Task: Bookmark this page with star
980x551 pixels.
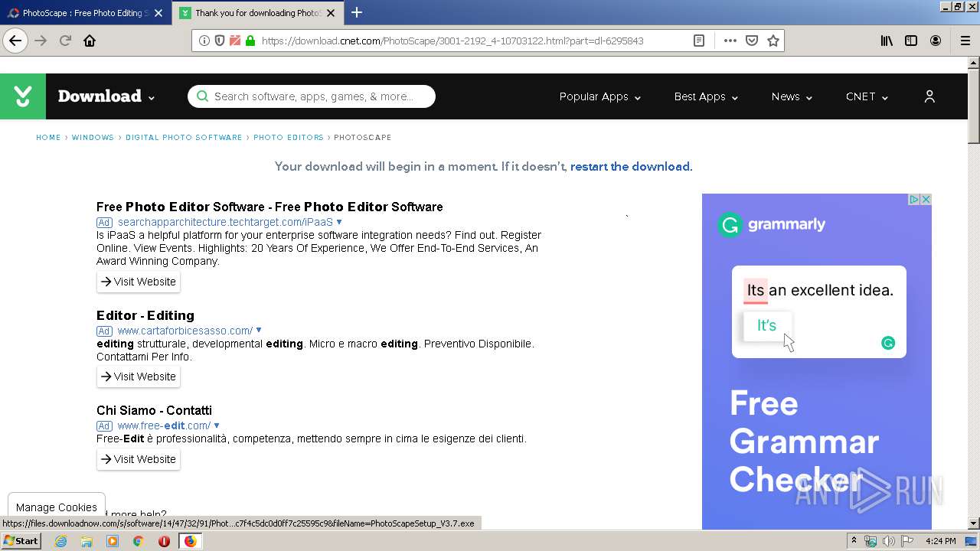Action: [x=773, y=41]
